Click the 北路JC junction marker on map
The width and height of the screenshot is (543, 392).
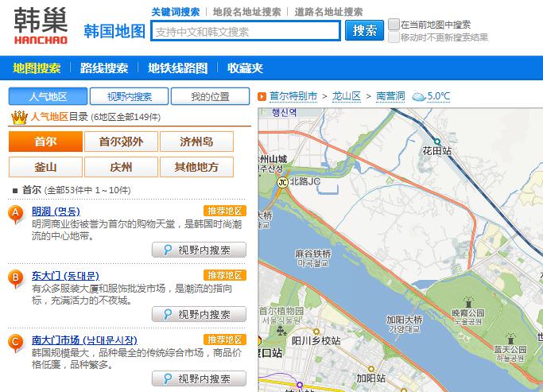click(283, 182)
